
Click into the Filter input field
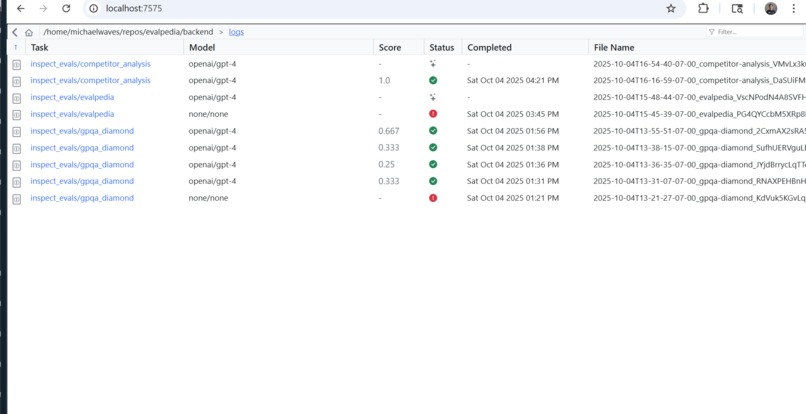click(754, 32)
